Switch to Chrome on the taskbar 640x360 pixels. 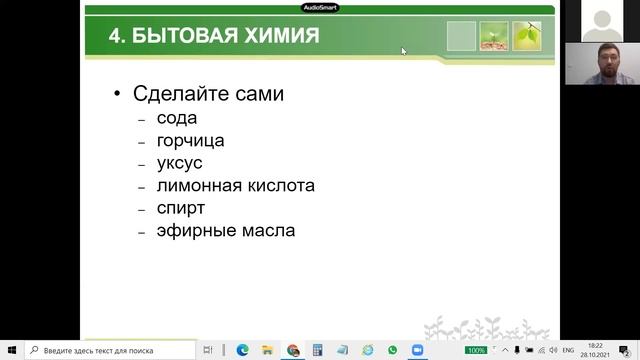[x=293, y=350]
